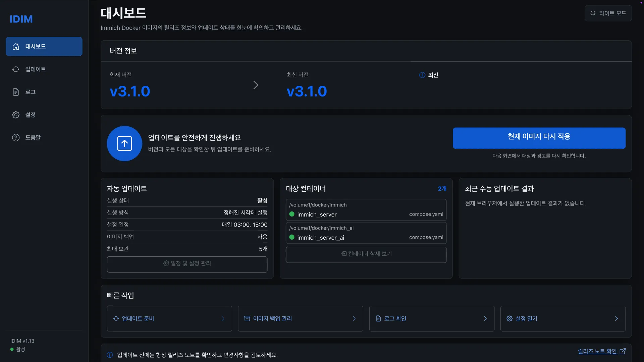Toggle 라이트 모드 theme button

point(608,13)
